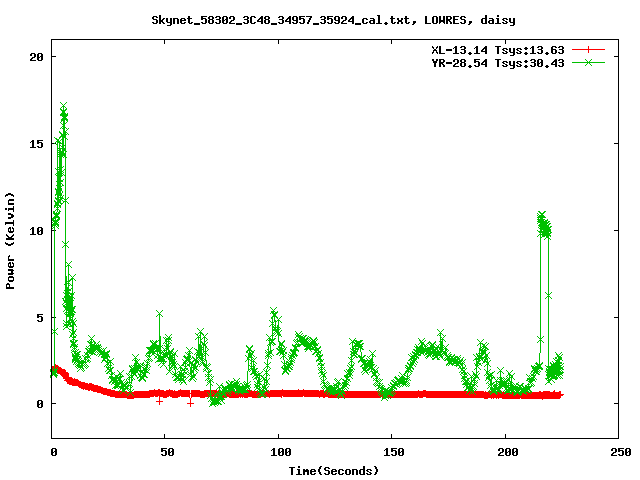Click y-axis tick label 10
Screen dimensions: 640x480
[36, 231]
